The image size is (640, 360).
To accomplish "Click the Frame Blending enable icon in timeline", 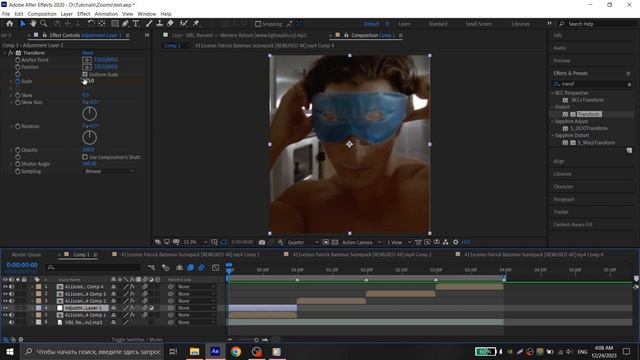I will click(190, 268).
